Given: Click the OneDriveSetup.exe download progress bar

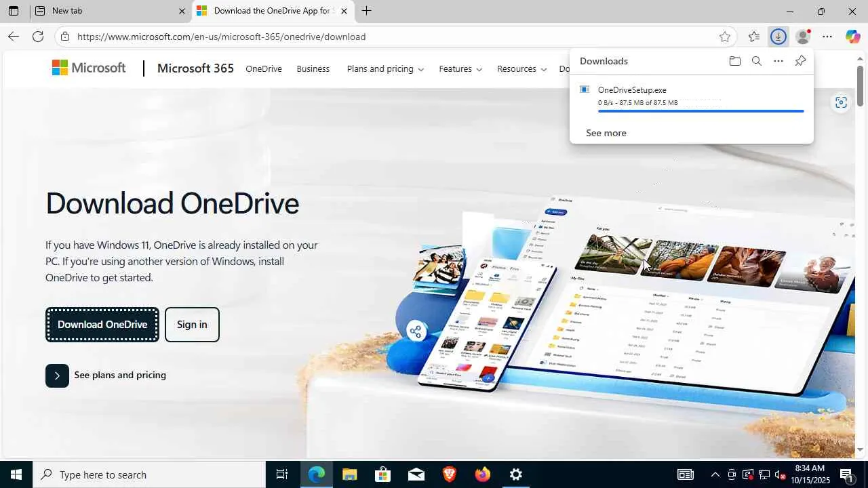Looking at the screenshot, I should (701, 111).
